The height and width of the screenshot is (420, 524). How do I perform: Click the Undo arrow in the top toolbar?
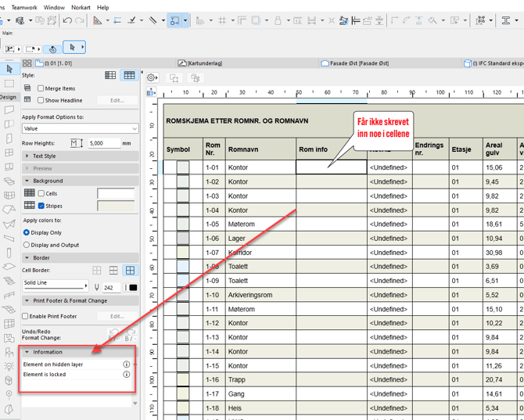(x=67, y=21)
